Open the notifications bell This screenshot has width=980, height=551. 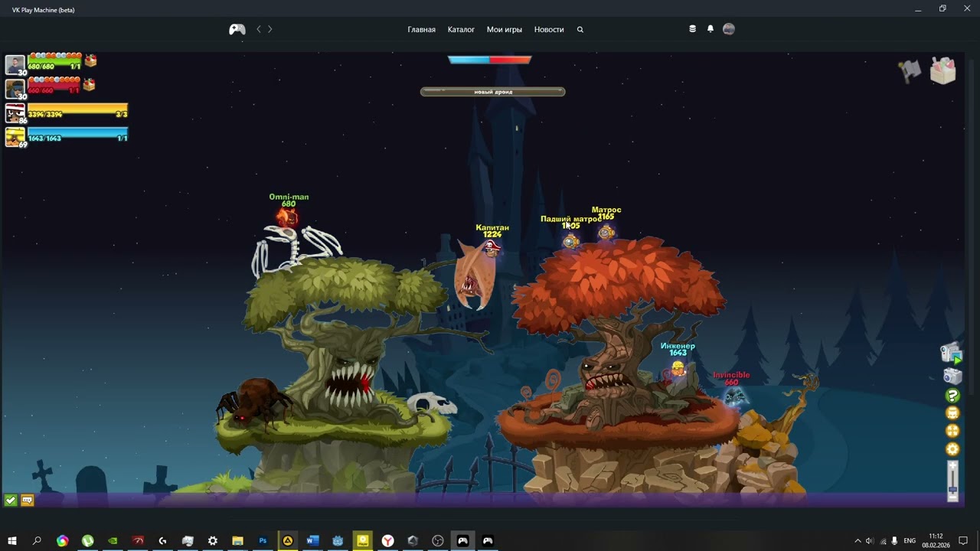[x=710, y=29]
